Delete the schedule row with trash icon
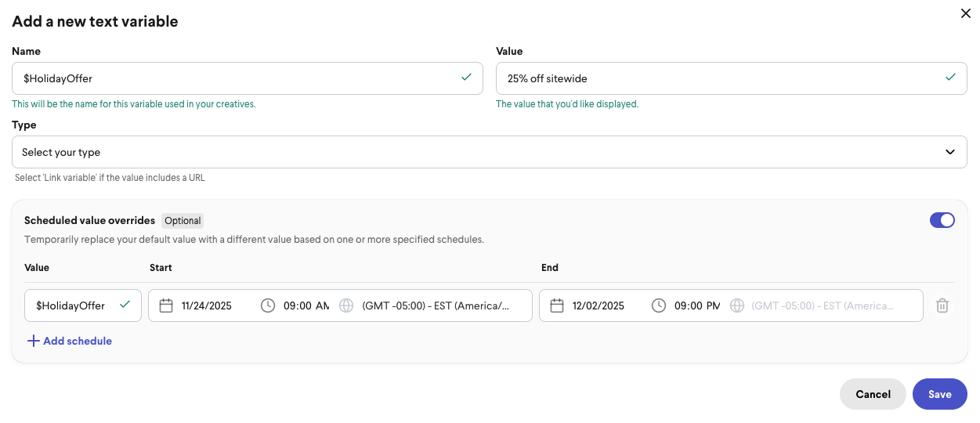The height and width of the screenshot is (423, 980). pyautogui.click(x=942, y=305)
